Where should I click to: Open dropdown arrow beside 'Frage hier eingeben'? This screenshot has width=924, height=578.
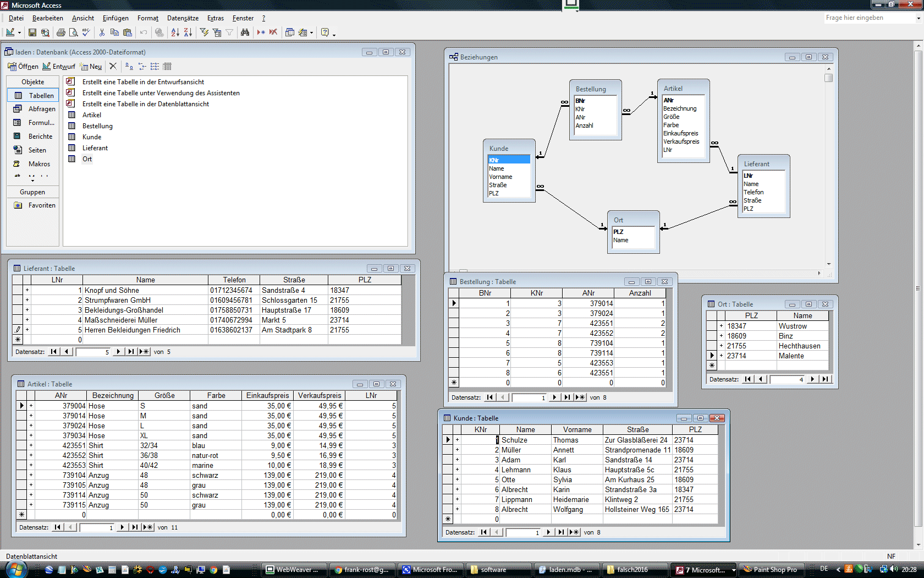918,18
